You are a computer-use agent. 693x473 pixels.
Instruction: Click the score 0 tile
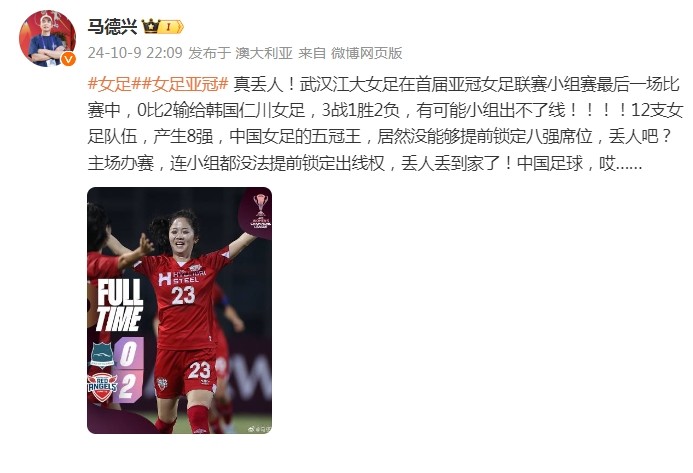coord(129,354)
